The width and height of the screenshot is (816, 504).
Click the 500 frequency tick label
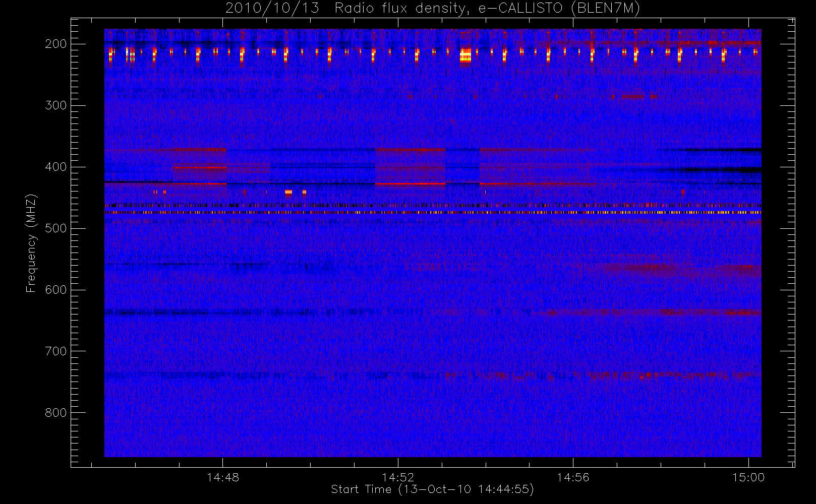tap(56, 228)
